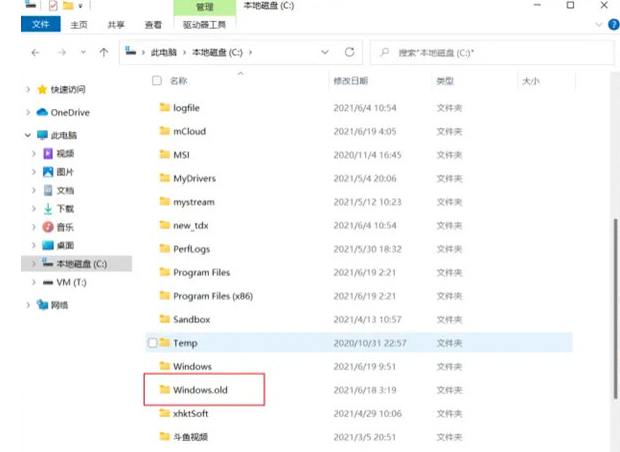Sort by the 修改日期 column header
Image resolution: width=620 pixels, height=452 pixels.
(x=350, y=81)
